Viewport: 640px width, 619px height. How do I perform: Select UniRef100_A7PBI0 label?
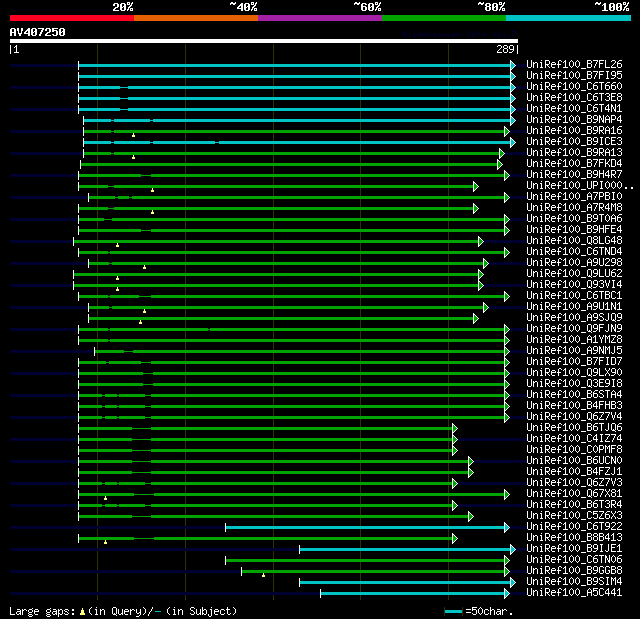574,197
